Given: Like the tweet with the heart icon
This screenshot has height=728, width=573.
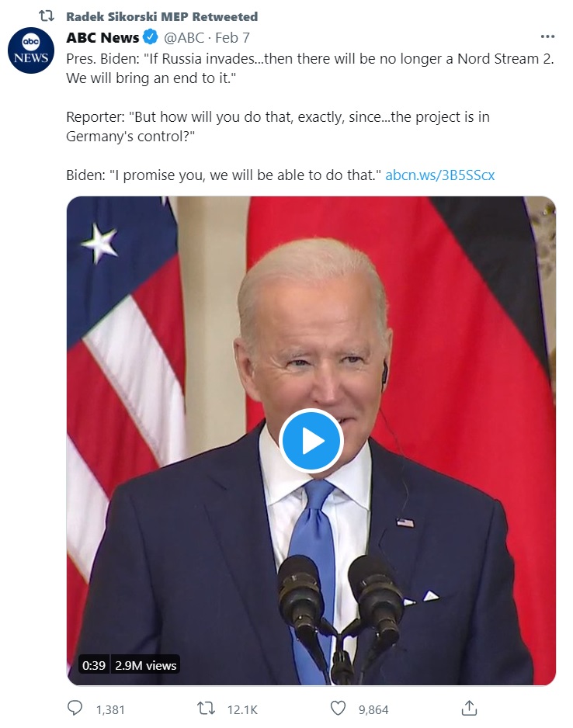Looking at the screenshot, I should (x=338, y=709).
